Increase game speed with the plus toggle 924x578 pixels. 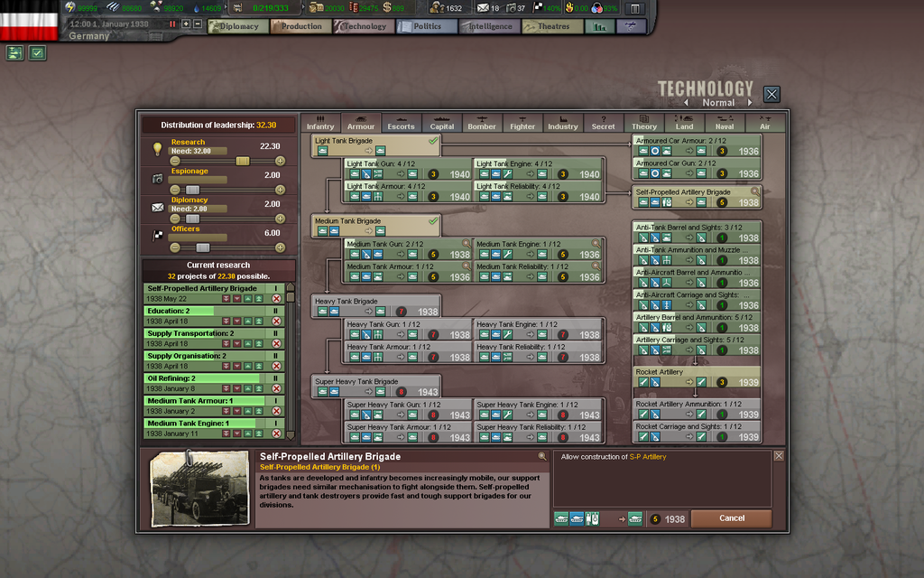(x=185, y=25)
